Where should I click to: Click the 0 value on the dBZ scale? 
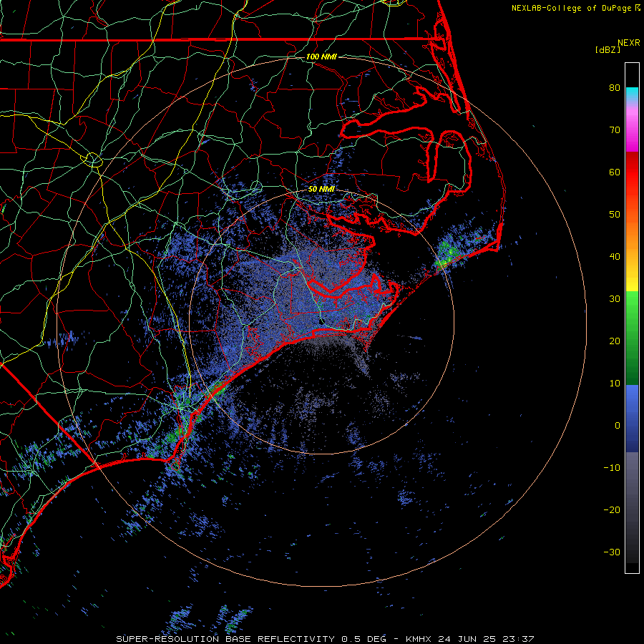[618, 426]
